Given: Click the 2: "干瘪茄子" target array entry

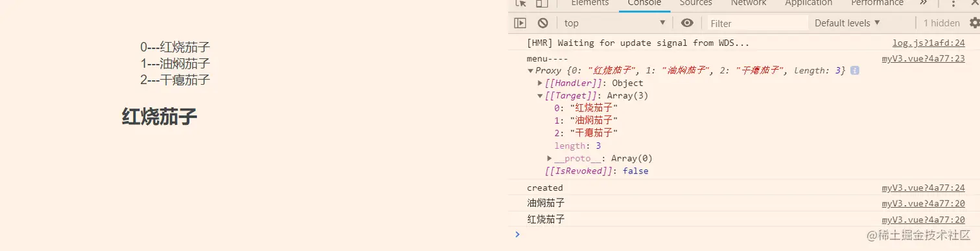Looking at the screenshot, I should pyautogui.click(x=586, y=133).
